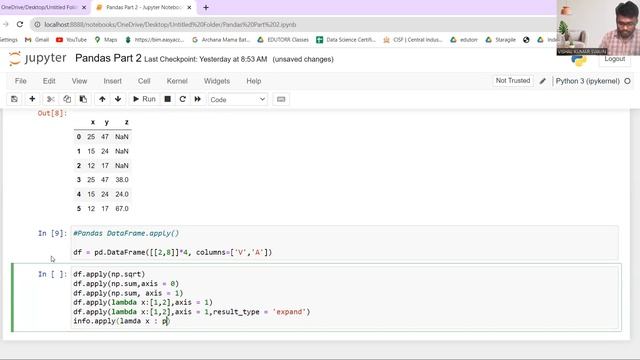640x360 pixels.
Task: Cut selected cells with scissors icon
Action: click(51, 99)
